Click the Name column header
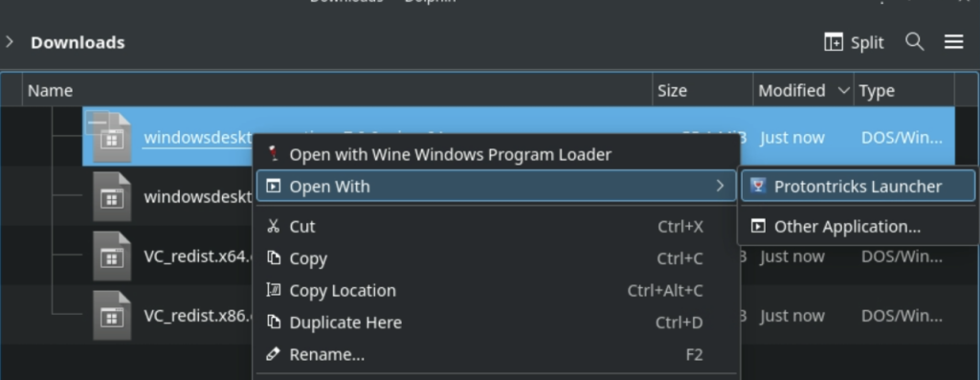The image size is (980, 380). pyautogui.click(x=338, y=91)
